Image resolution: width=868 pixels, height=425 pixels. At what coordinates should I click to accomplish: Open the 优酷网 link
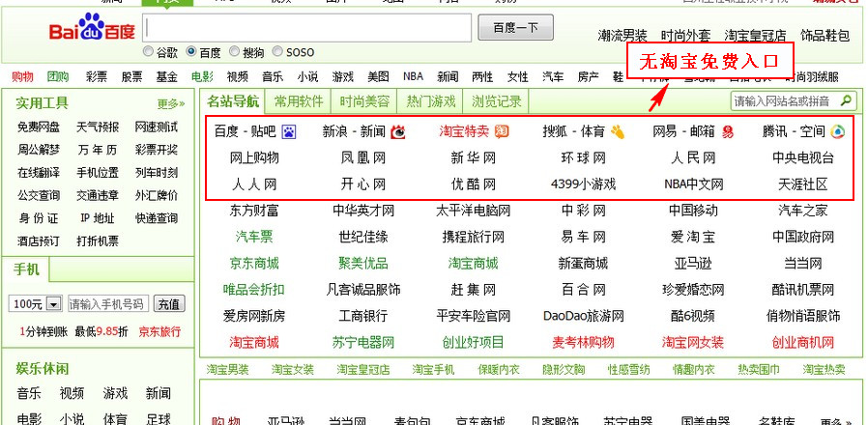[473, 184]
